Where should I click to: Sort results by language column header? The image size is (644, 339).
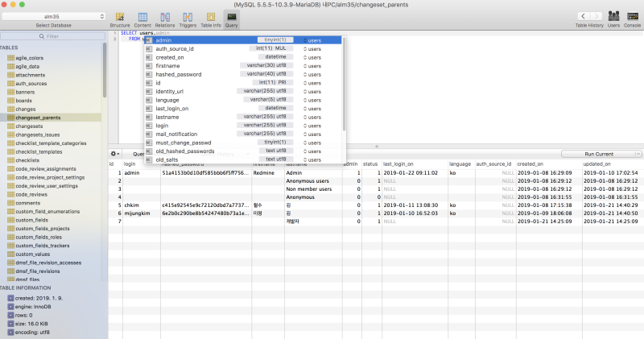click(461, 164)
